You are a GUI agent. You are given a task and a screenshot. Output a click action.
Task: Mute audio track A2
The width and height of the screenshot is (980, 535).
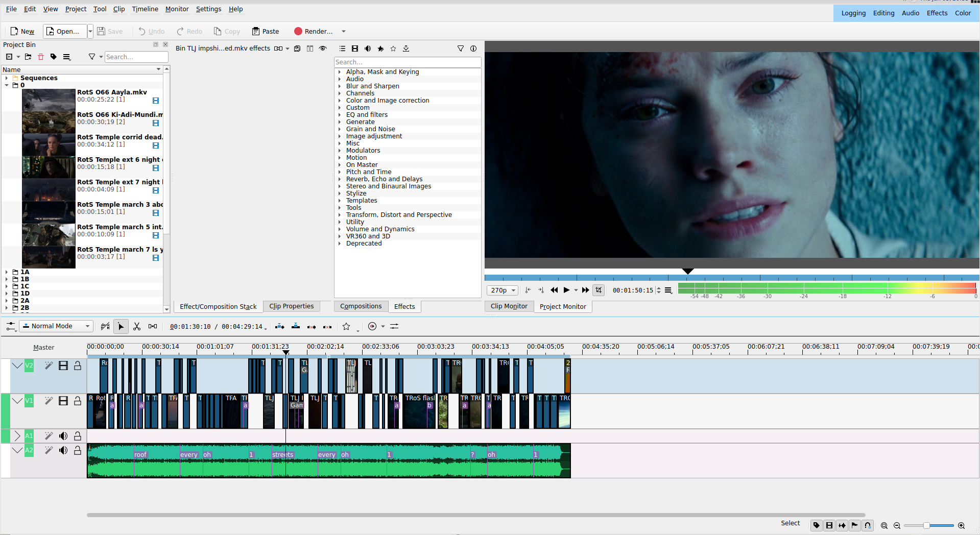pos(63,450)
